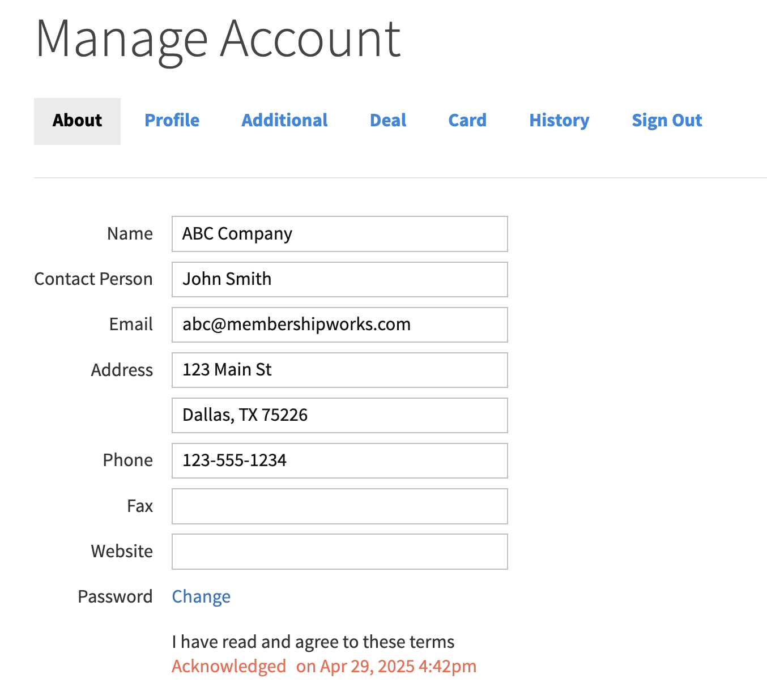767x700 pixels.
Task: Select the Deal tab
Action: point(388,121)
